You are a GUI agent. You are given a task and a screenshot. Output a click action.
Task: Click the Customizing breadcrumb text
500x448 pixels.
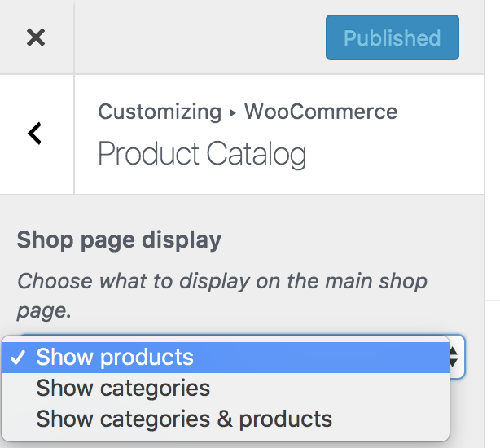(160, 112)
